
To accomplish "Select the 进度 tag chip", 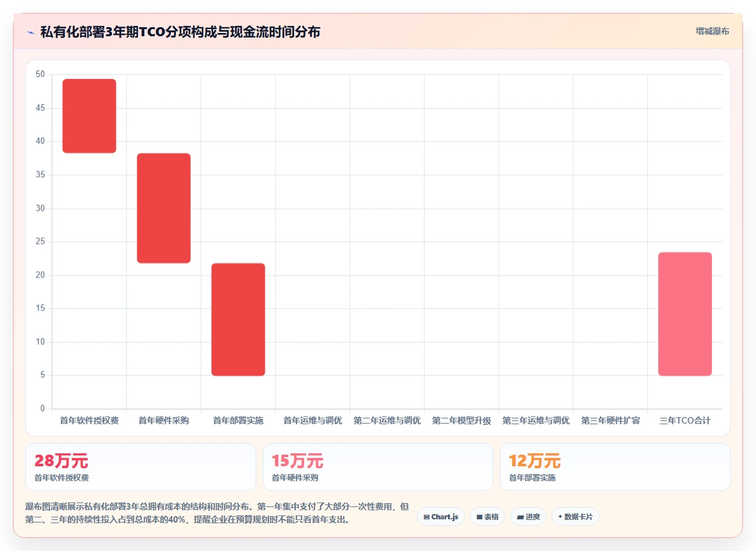I will 528,517.
